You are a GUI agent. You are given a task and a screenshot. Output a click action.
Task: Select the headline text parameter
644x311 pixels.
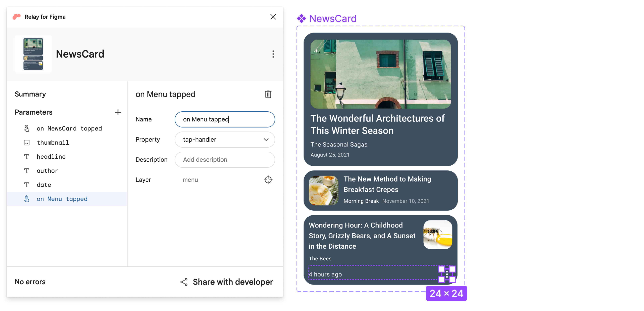pyautogui.click(x=51, y=157)
